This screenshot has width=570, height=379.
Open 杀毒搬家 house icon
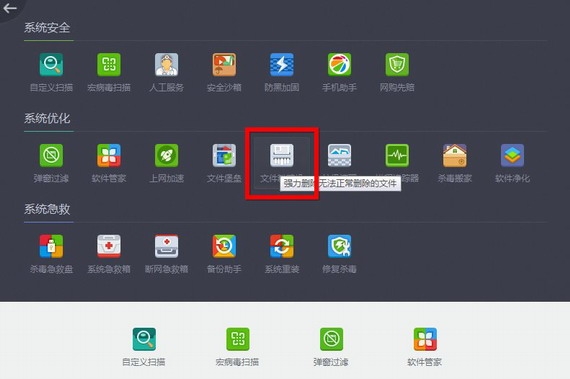pos(454,156)
